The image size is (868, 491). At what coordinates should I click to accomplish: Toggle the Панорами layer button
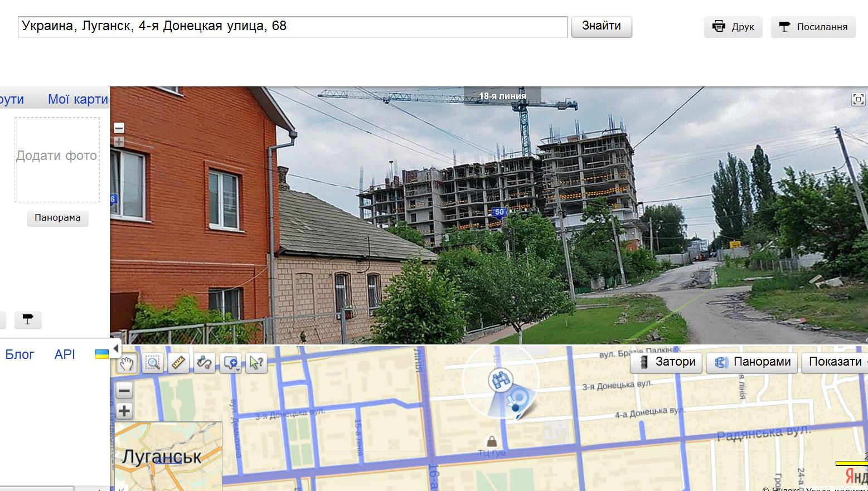[x=752, y=362]
